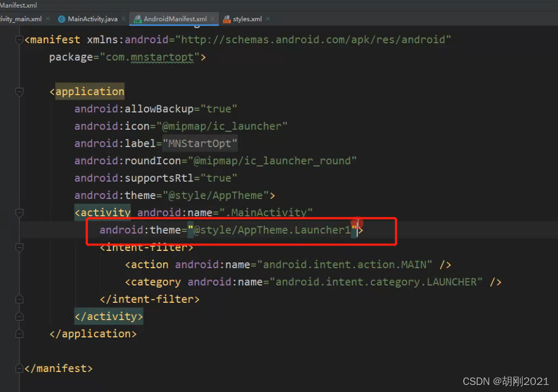Click the fold marker at closing application tag
Screen dimensions: 558x392
coord(19,334)
